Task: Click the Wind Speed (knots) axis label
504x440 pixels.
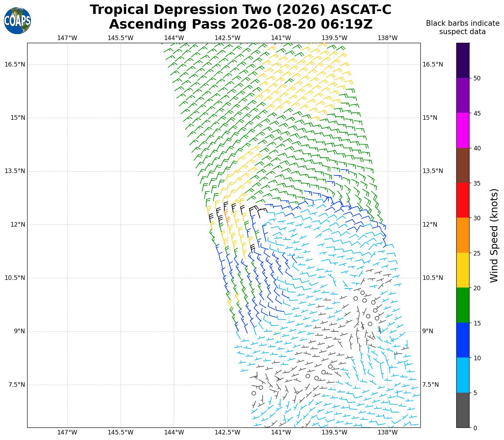Action: [494, 236]
